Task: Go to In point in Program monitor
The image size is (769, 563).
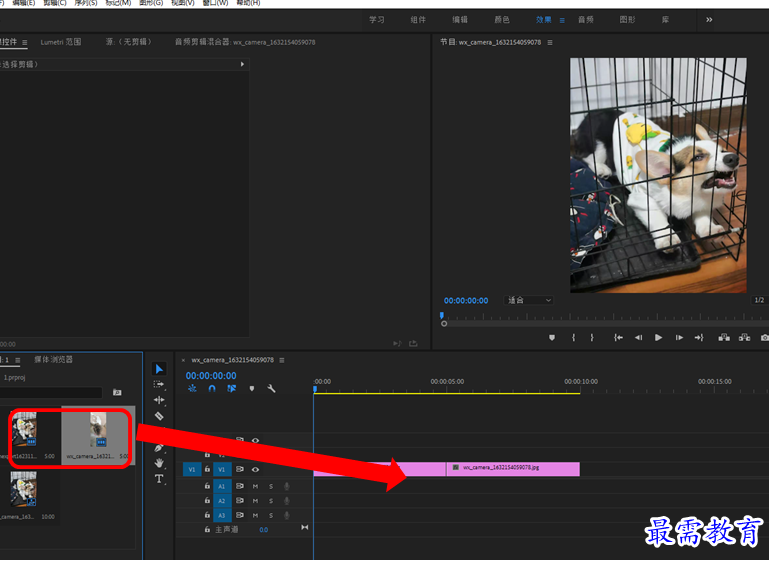Action: [618, 337]
